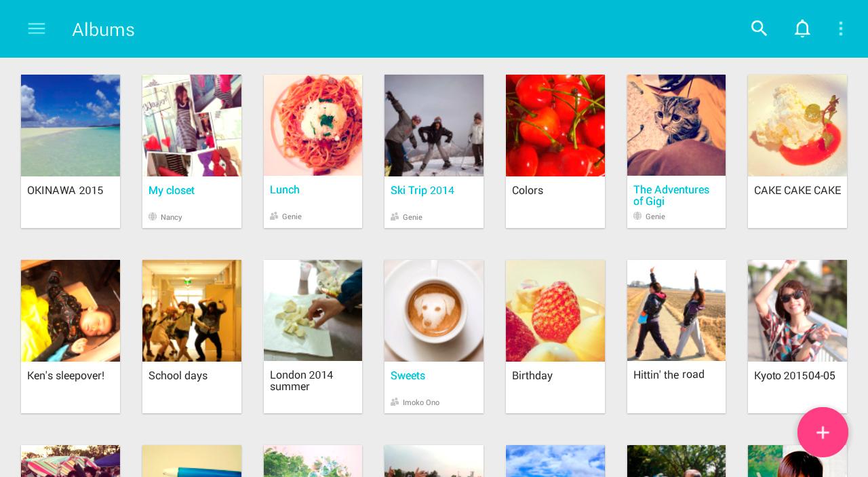
Task: Click globe icon under The Adventures of Gigi
Action: coord(637,216)
